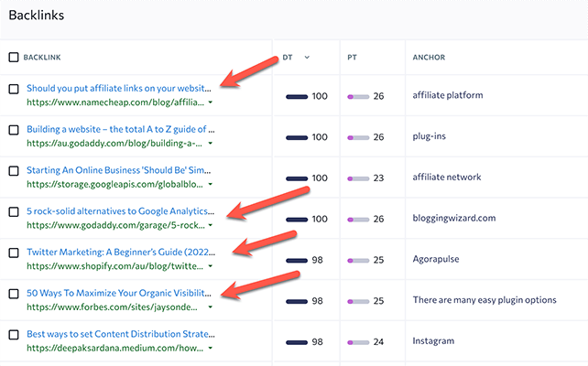The height and width of the screenshot is (366, 588).
Task: Click the green shopify.com URL text
Action: point(114,266)
